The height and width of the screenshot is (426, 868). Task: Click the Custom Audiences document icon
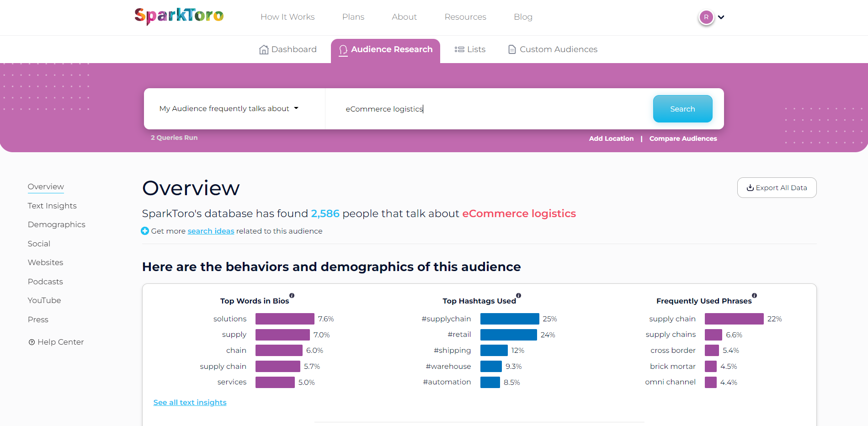pyautogui.click(x=512, y=49)
